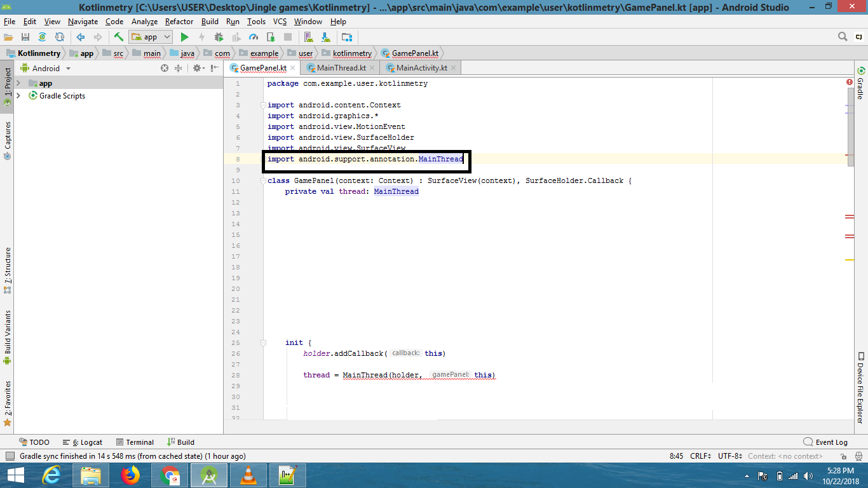Image resolution: width=868 pixels, height=488 pixels.
Task: Run the app with the green Run button
Action: [185, 37]
